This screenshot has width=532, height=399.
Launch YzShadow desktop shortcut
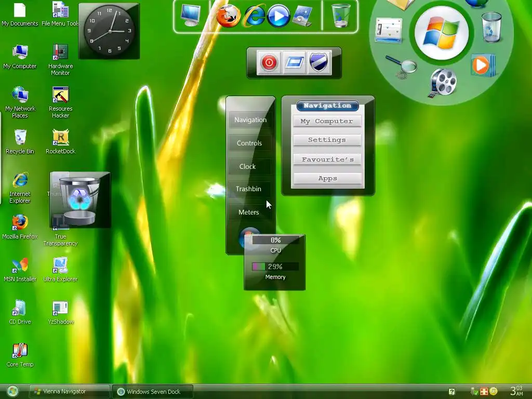pos(60,312)
